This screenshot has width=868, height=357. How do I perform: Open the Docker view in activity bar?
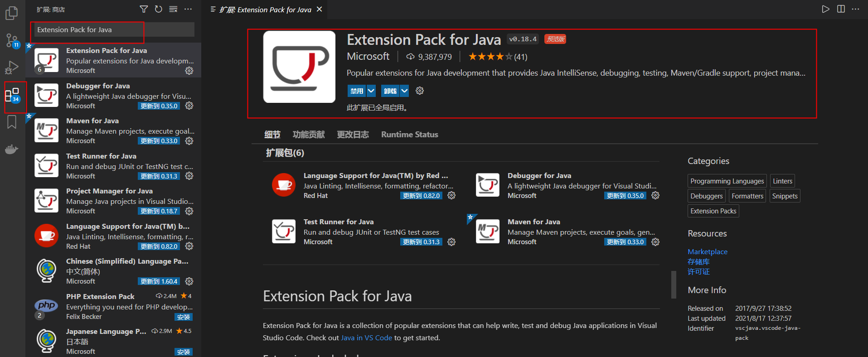tap(11, 149)
